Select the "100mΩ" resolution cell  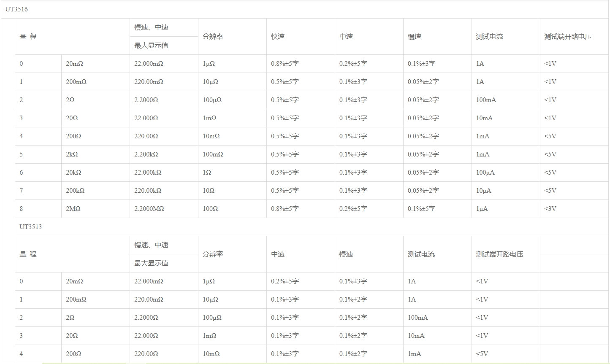click(213, 154)
